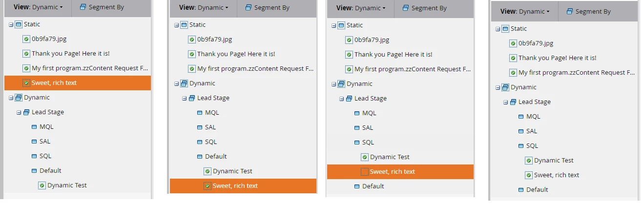Collapse the Dynamic folder in the rightmost panel

(x=498, y=87)
